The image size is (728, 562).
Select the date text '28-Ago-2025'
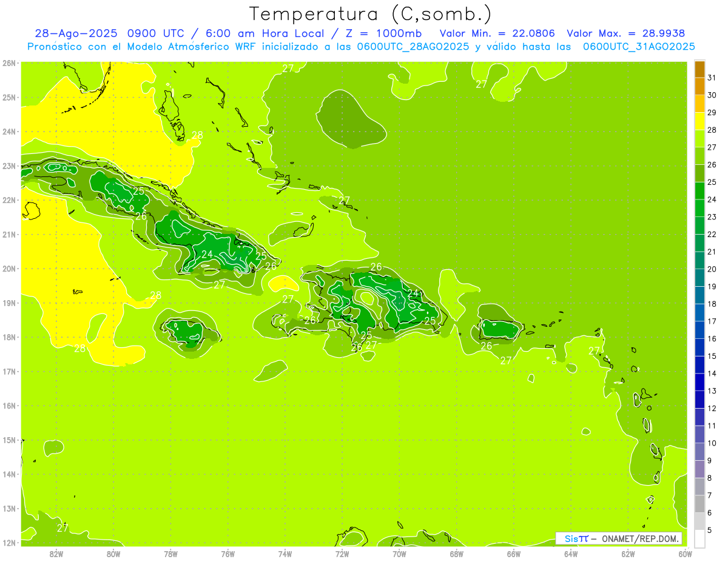click(76, 33)
